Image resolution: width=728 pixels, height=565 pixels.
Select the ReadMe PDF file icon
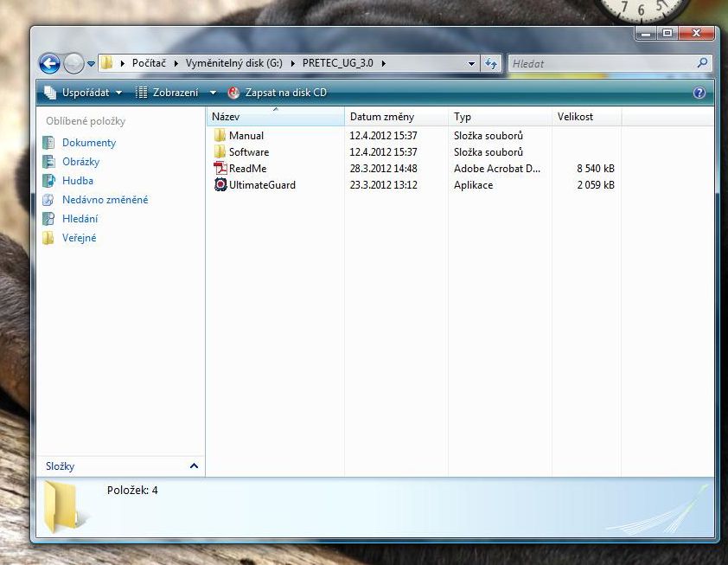(220, 168)
